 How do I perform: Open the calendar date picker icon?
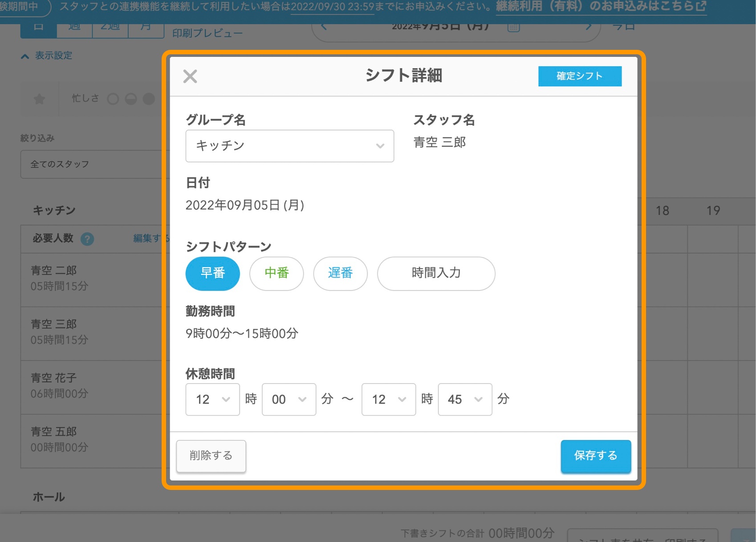tap(513, 27)
